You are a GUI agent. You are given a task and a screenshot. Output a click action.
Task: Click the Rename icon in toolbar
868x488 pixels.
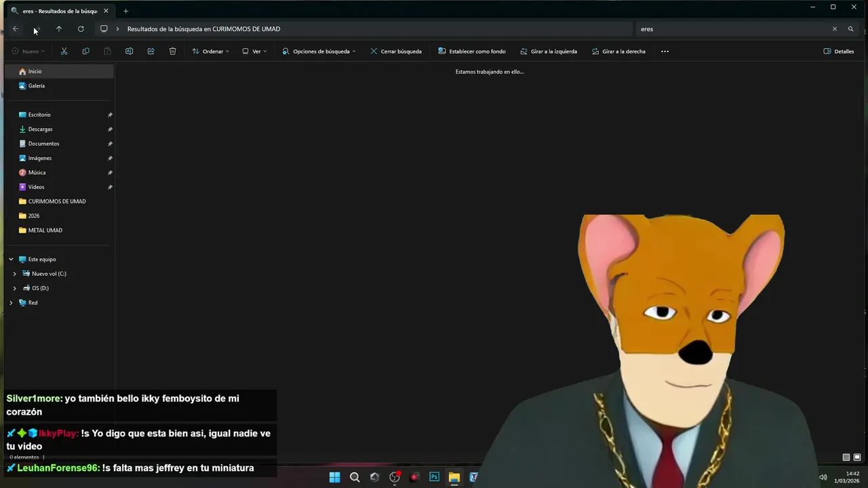click(x=129, y=52)
